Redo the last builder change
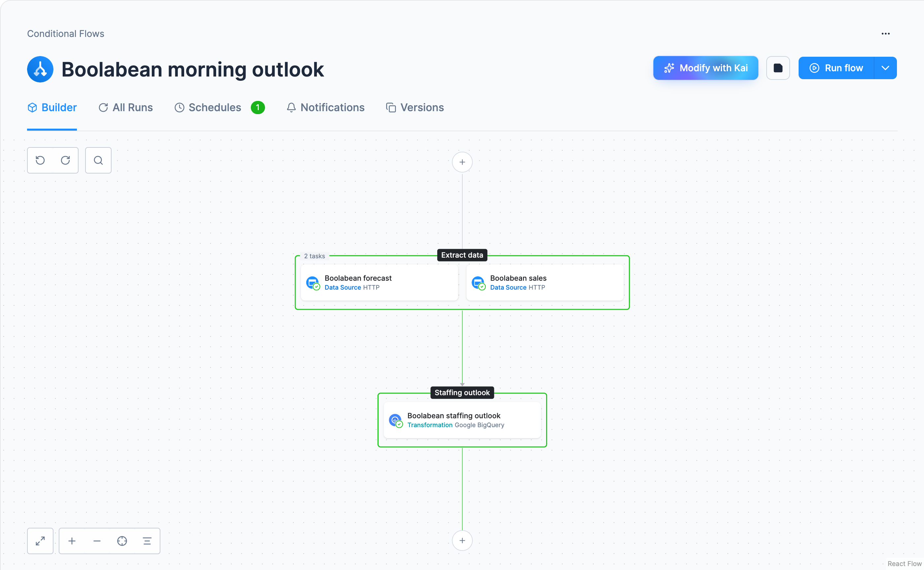Screen dimensions: 924x570 click(x=65, y=160)
